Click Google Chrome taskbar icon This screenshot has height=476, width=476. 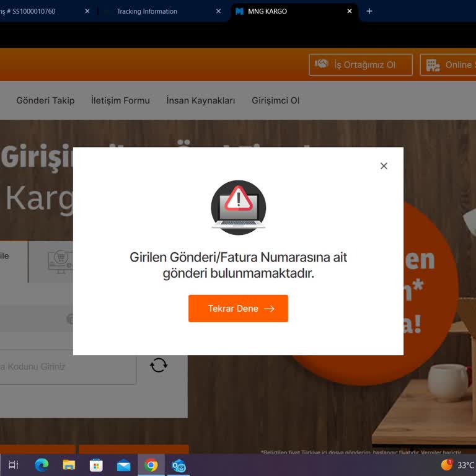point(151,465)
